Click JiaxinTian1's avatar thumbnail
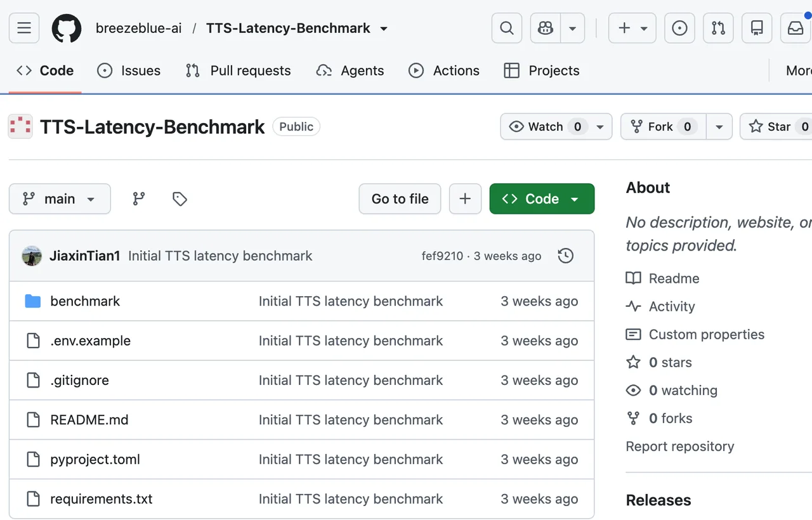 point(32,256)
